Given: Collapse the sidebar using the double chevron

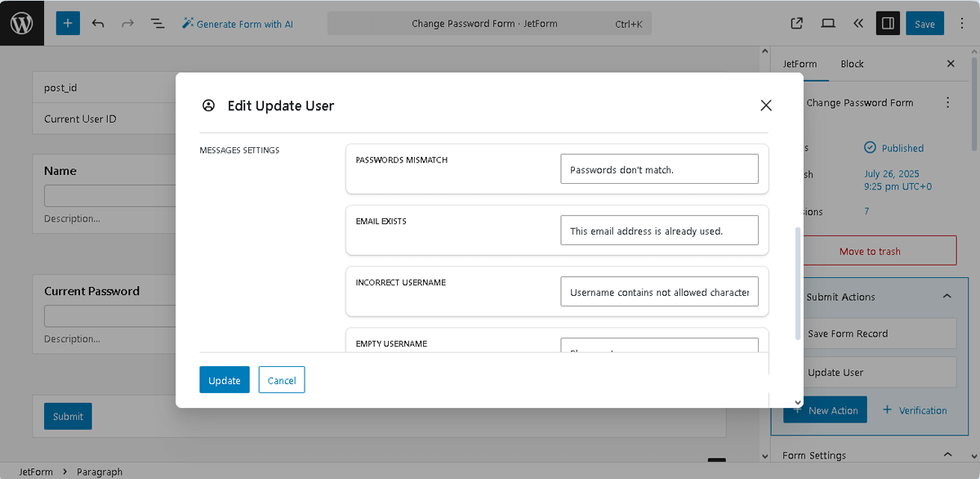Looking at the screenshot, I should click(x=857, y=24).
